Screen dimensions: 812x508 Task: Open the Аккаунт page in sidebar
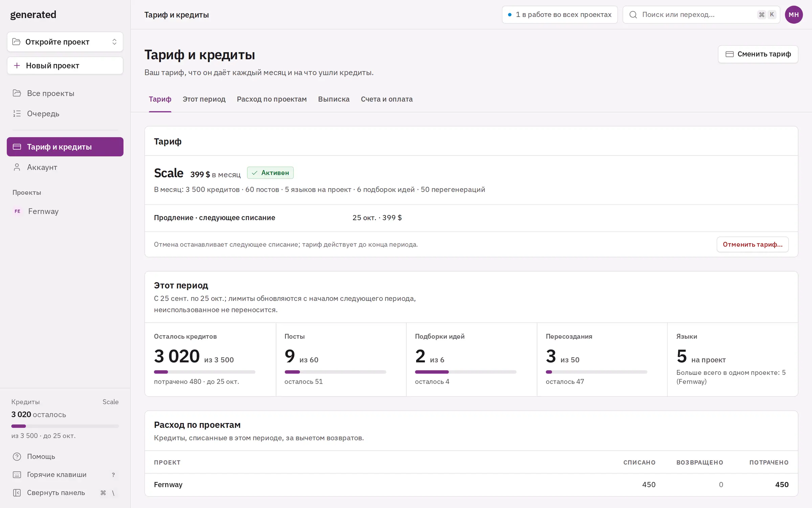coord(65,167)
